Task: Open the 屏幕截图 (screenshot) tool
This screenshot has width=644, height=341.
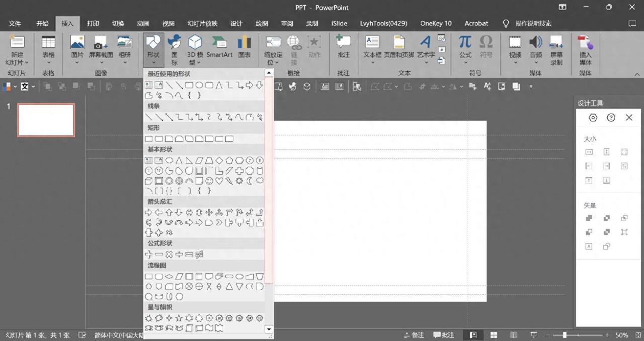Action: pyautogui.click(x=101, y=43)
